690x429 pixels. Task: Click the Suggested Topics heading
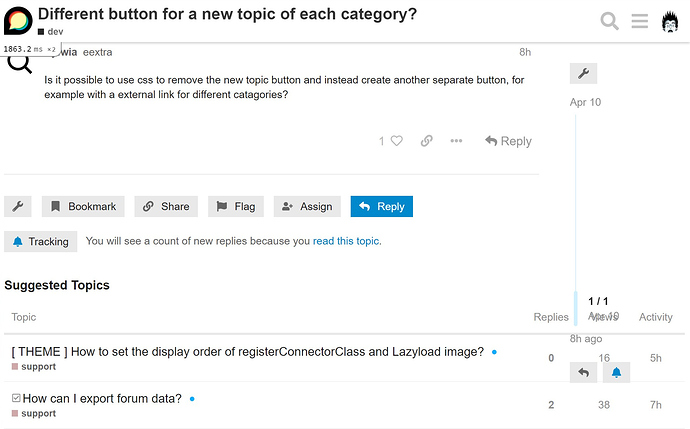(x=57, y=285)
